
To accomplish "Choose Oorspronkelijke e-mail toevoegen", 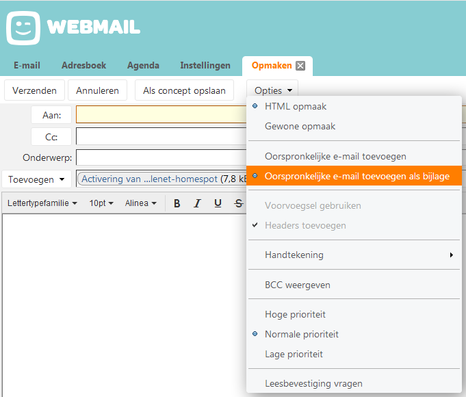I will point(354,156).
